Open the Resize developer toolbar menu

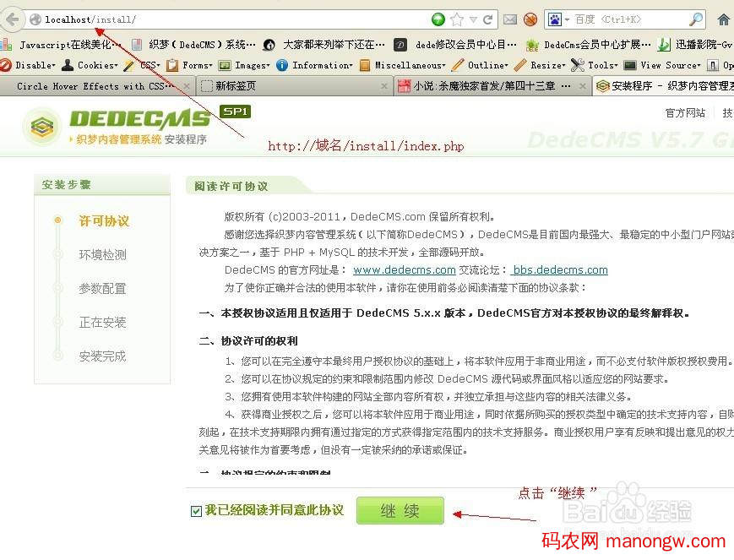pyautogui.click(x=540, y=65)
